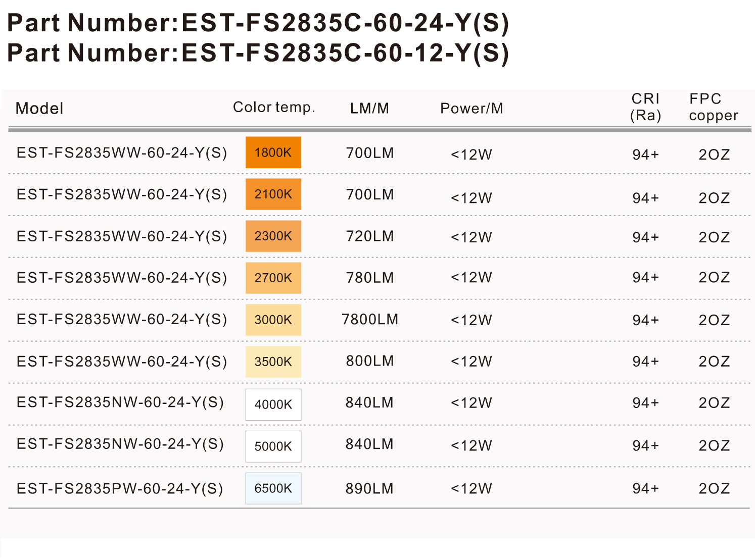Select the 3000K pale yellow swatch
Image resolution: width=755 pixels, height=560 pixels.
point(273,320)
